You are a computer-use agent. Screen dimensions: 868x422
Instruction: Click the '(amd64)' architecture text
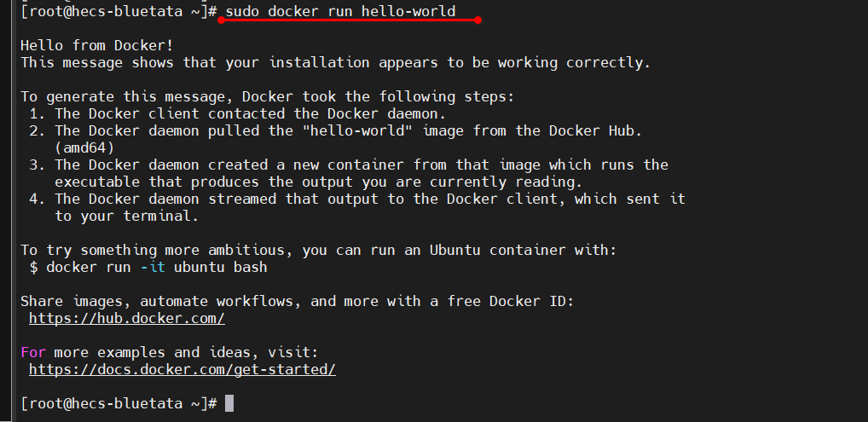[x=84, y=147]
